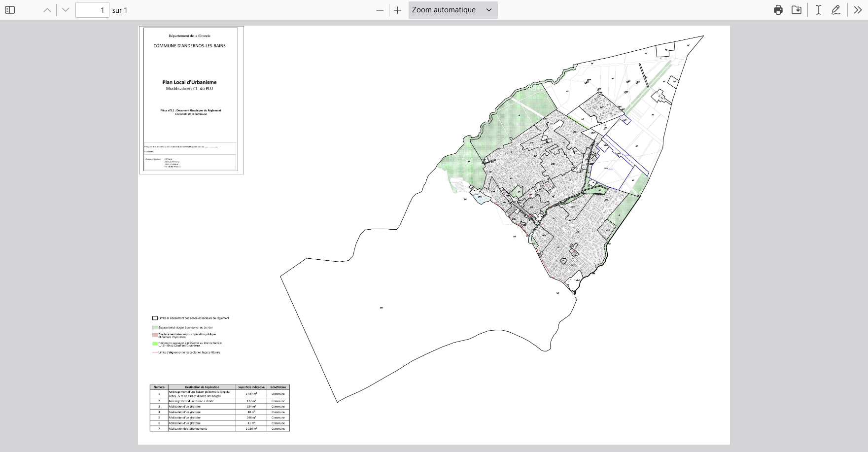868x452 pixels.
Task: Activate the draw pen tool
Action: point(836,10)
